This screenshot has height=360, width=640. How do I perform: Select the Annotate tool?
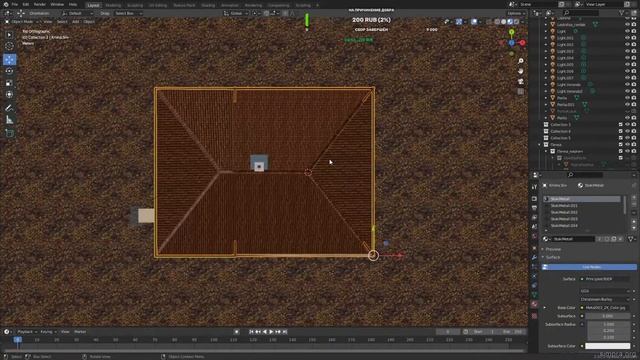pos(9,108)
